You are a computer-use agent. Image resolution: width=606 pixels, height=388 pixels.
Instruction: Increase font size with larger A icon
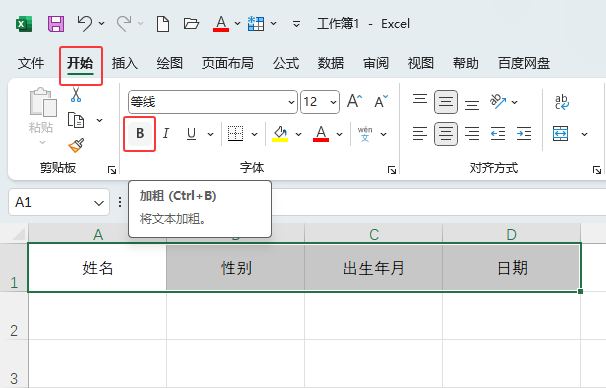(x=354, y=101)
